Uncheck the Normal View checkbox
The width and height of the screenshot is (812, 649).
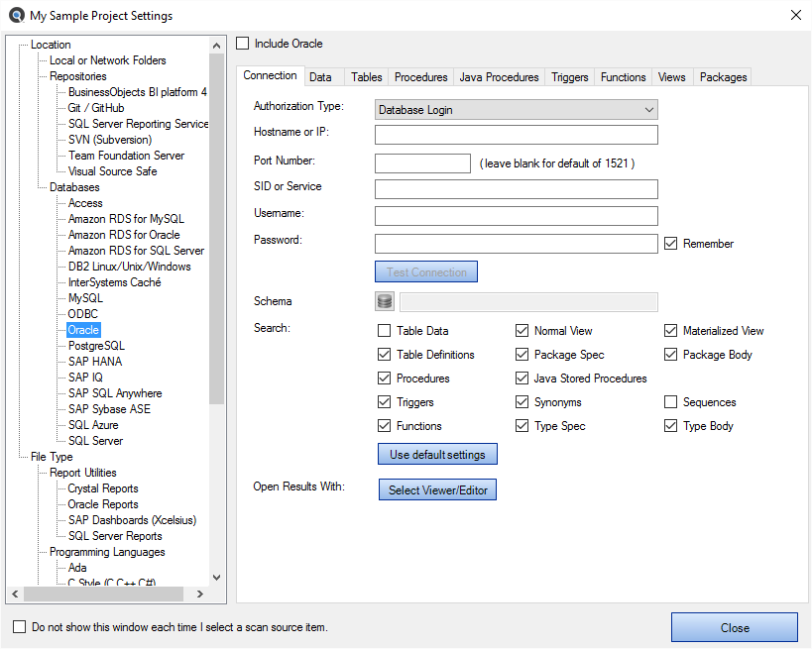(522, 330)
